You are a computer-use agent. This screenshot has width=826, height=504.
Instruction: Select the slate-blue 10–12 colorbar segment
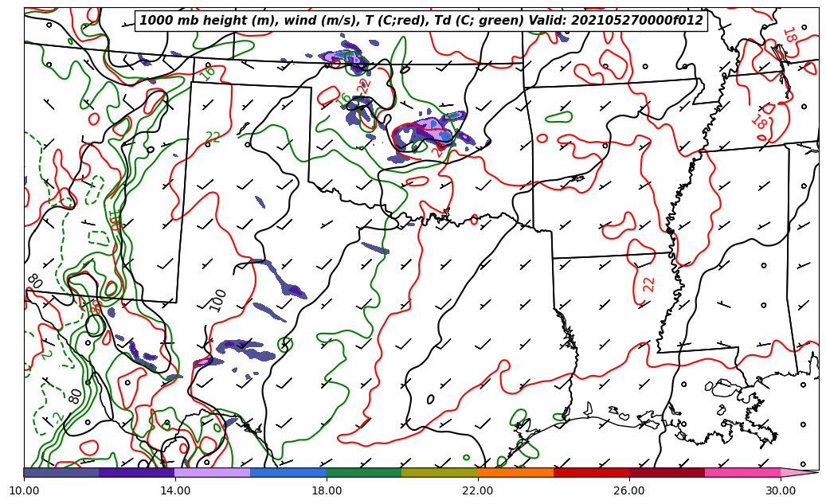[61, 472]
